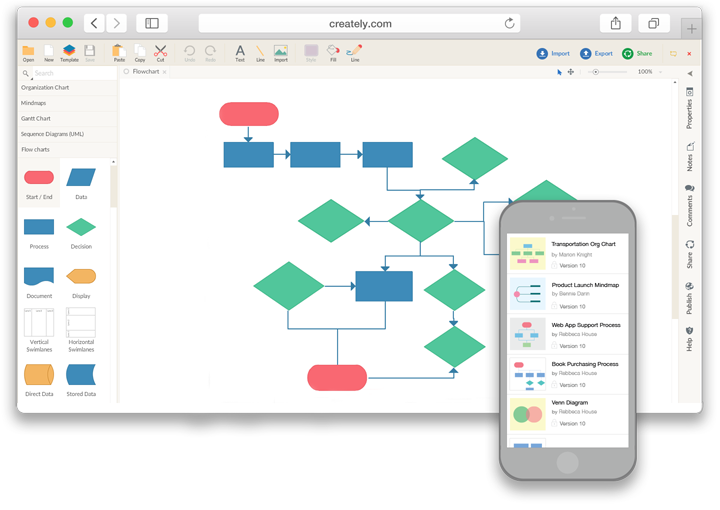Click the Import image icon in toolbar
Image resolution: width=720 pixels, height=510 pixels.
point(281,52)
